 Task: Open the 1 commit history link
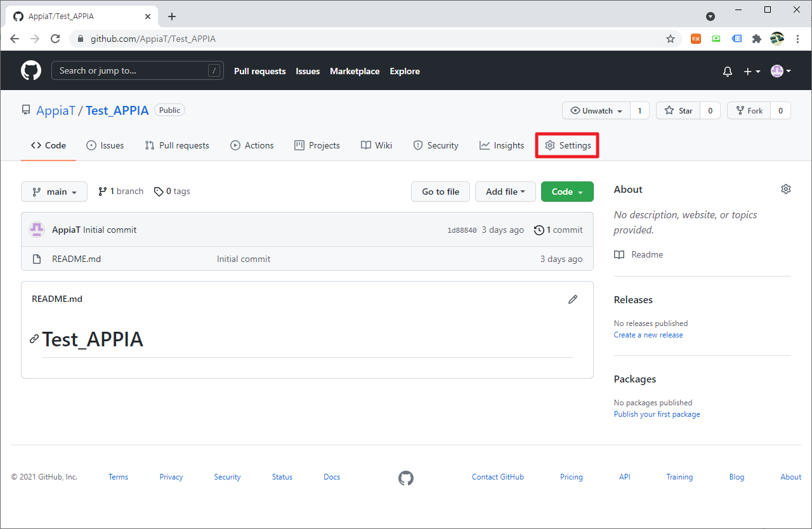click(x=558, y=230)
